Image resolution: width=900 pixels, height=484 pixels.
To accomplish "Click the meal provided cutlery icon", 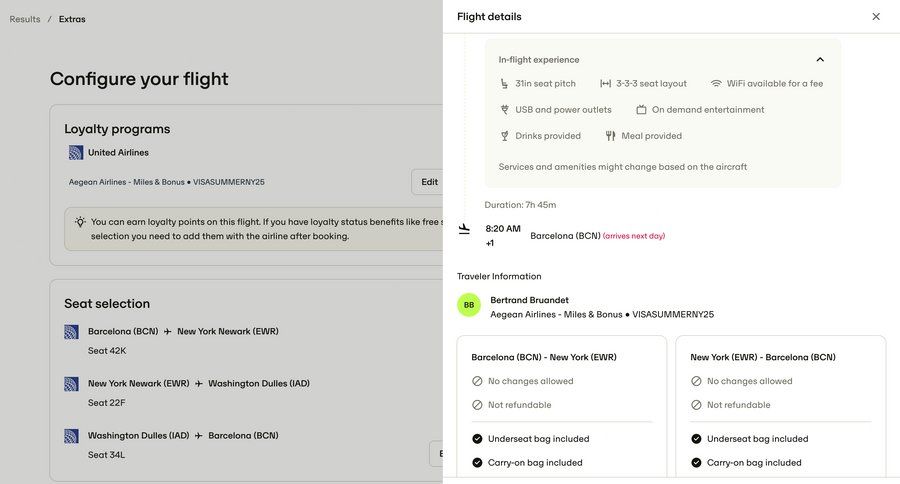I will click(x=610, y=136).
